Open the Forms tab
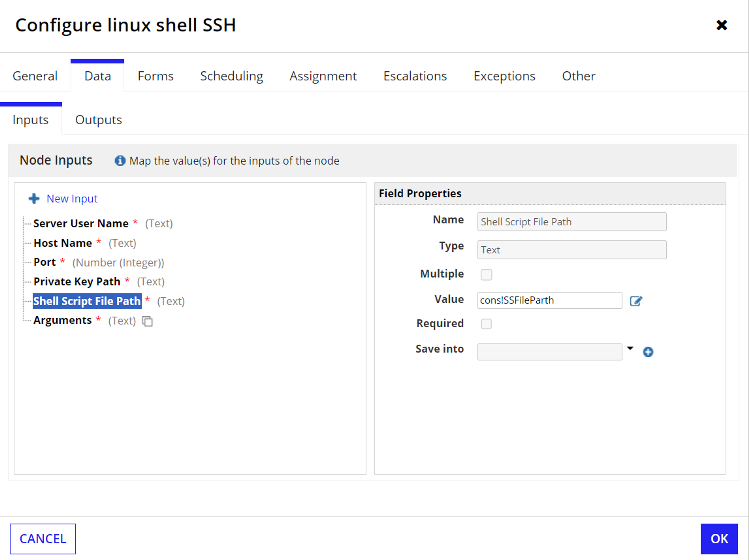 point(155,76)
